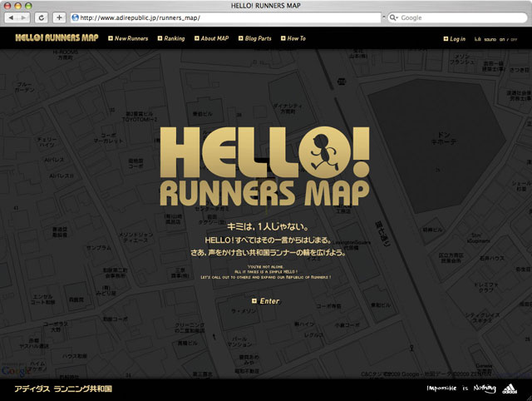Turn sound on
This screenshot has width=532, height=401.
[502, 39]
